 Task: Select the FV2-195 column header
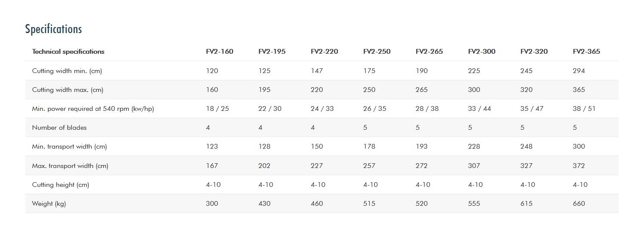click(272, 52)
